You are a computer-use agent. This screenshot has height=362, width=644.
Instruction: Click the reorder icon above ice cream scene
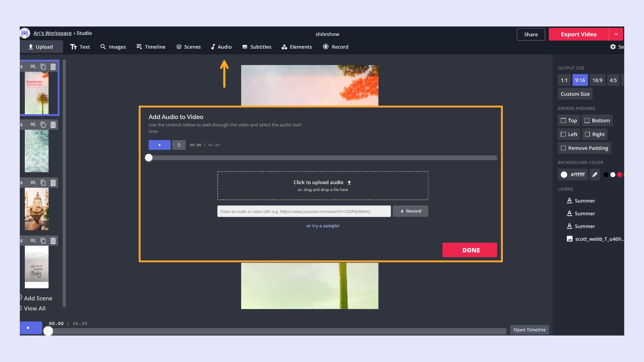pos(33,183)
